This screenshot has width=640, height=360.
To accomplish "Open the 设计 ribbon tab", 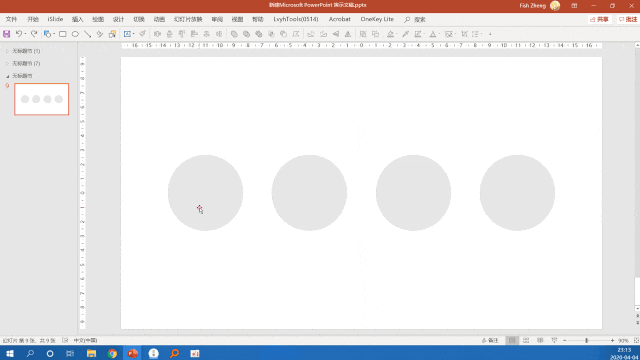I will click(118, 19).
